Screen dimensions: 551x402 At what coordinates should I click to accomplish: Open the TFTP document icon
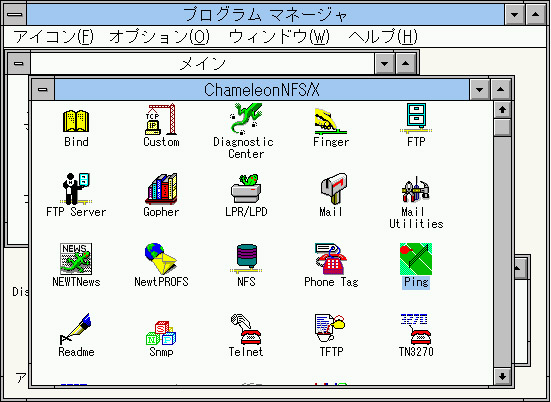pos(330,328)
